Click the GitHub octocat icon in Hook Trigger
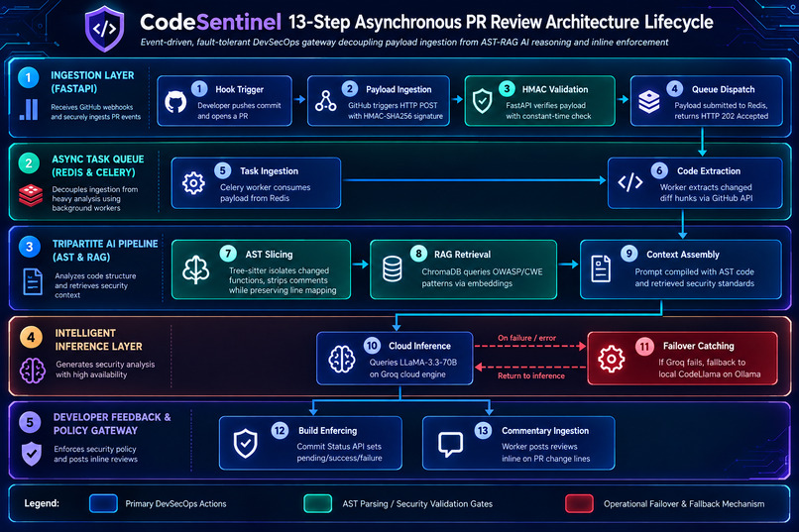Image resolution: width=799 pixels, height=532 pixels. point(175,102)
